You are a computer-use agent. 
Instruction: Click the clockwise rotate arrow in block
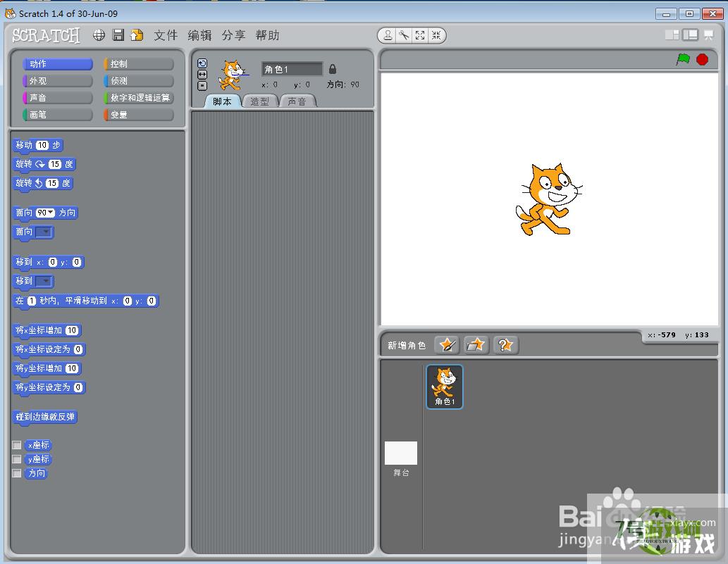tap(40, 164)
